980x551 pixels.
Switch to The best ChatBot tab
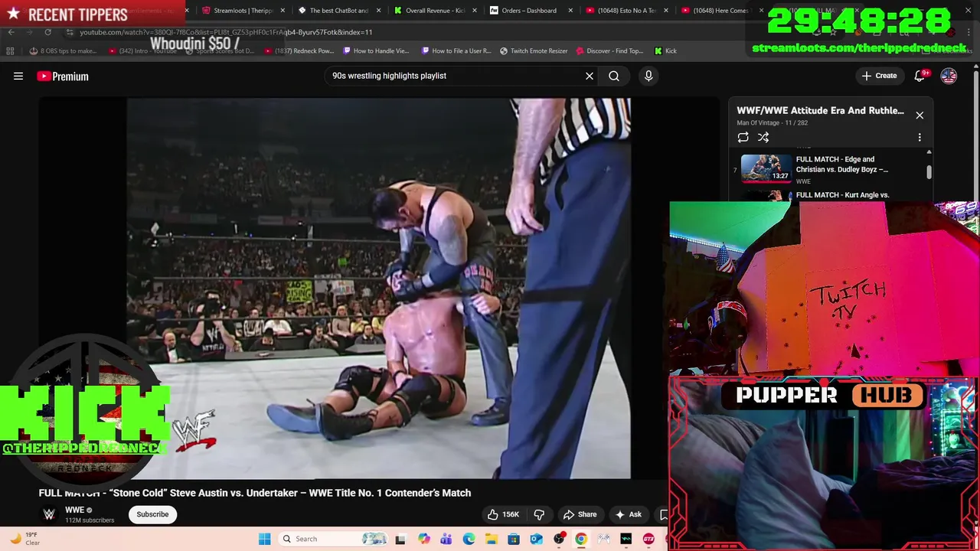338,11
